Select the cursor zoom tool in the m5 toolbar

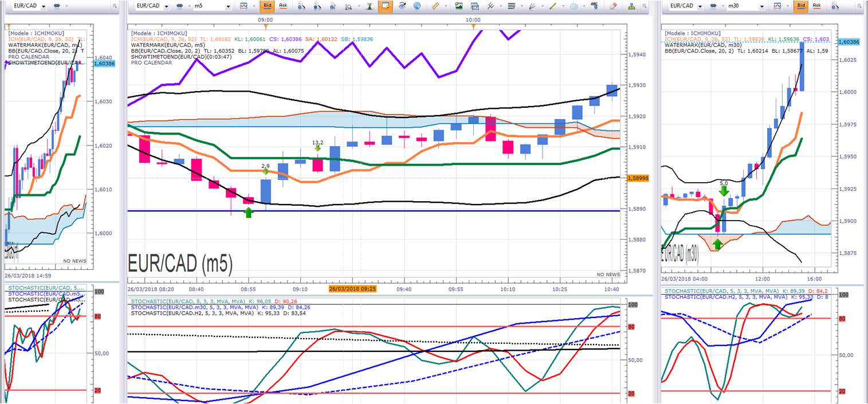point(334,6)
